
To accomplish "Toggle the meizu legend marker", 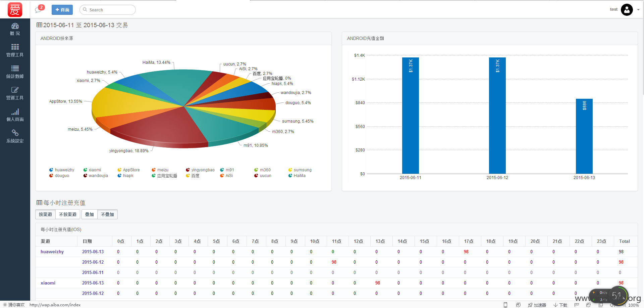I will click(x=154, y=170).
